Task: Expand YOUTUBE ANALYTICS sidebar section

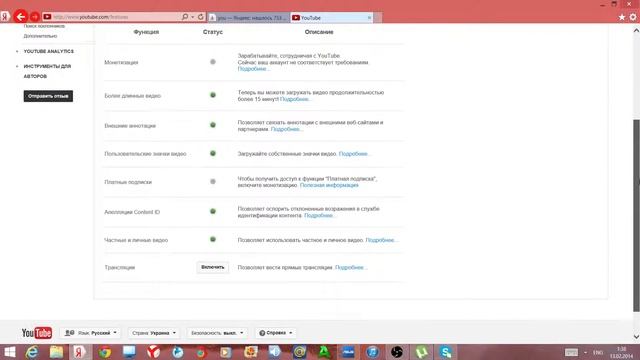Action: [49, 51]
